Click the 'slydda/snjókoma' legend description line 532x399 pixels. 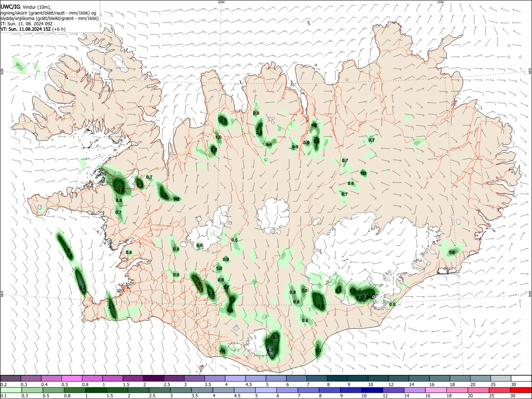pos(50,18)
